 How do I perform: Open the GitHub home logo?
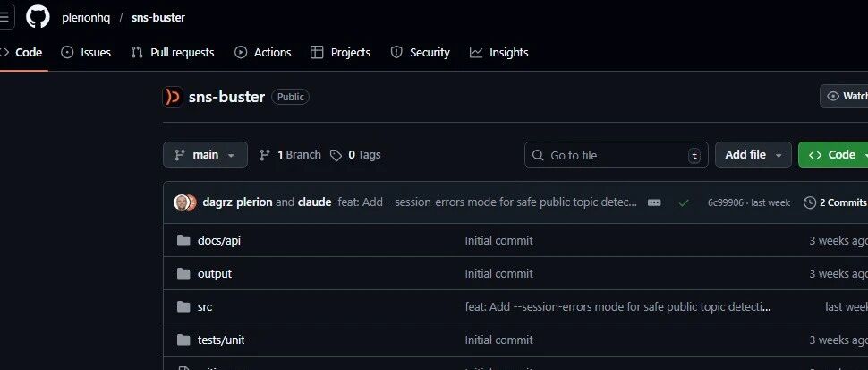[x=38, y=17]
